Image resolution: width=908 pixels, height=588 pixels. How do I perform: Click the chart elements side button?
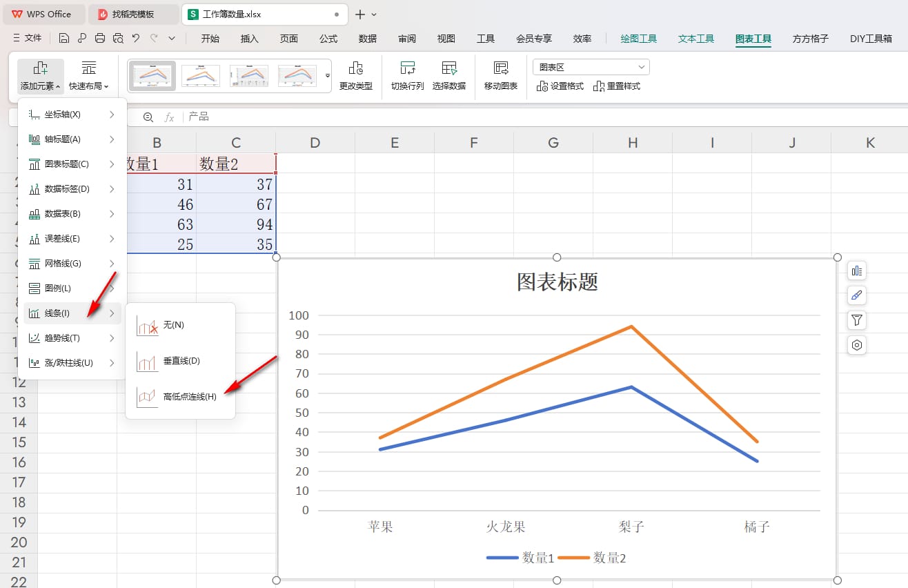857,271
